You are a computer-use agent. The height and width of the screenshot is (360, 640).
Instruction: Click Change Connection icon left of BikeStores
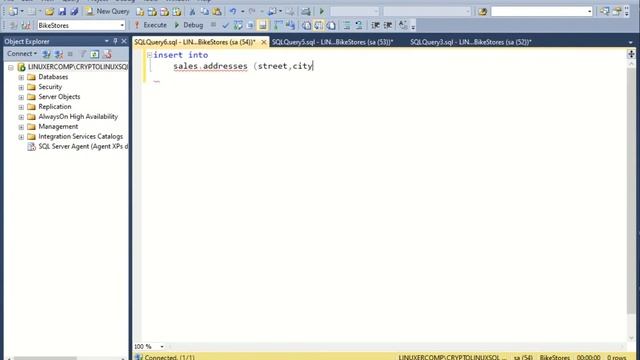pos(26,25)
